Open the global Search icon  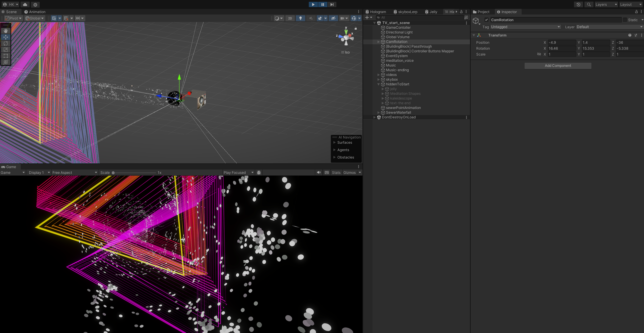point(589,4)
